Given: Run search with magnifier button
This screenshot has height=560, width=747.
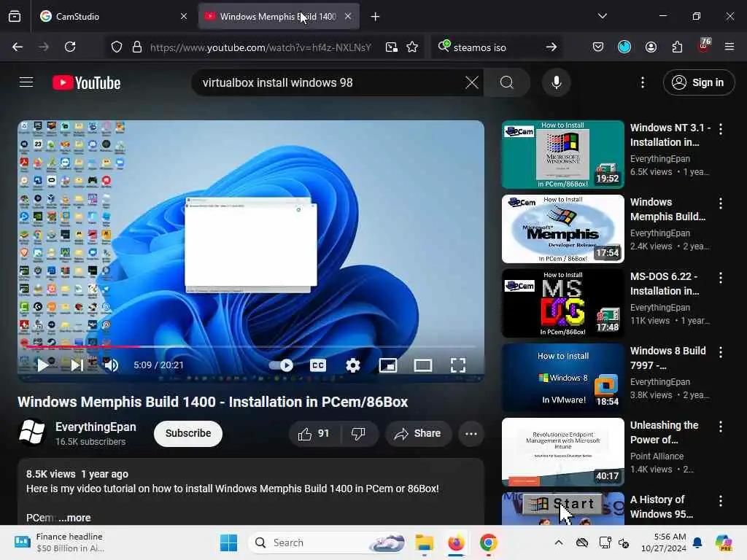Looking at the screenshot, I should click(507, 82).
